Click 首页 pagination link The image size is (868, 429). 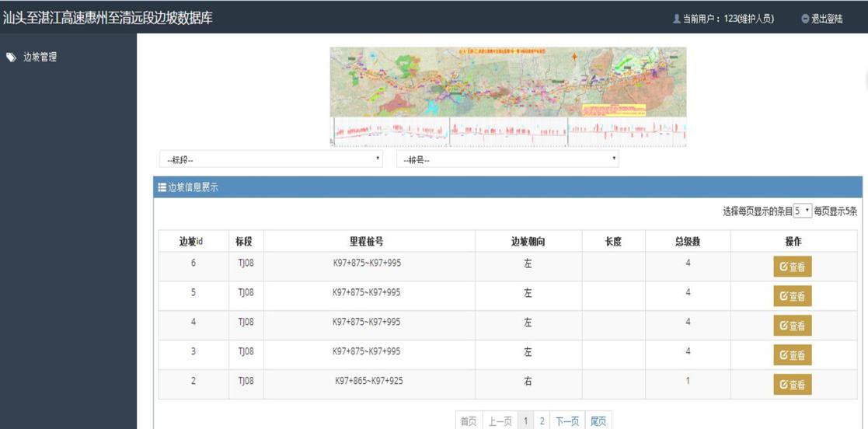(469, 421)
